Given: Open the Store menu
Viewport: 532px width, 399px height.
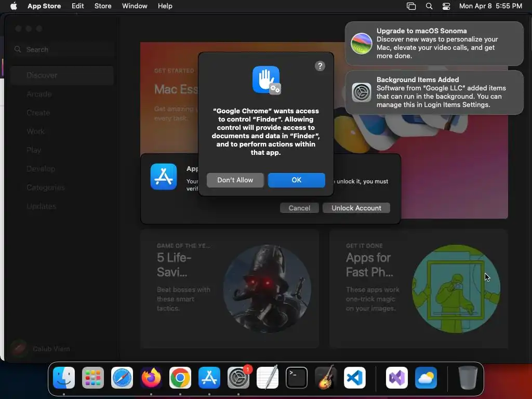Looking at the screenshot, I should (x=103, y=6).
